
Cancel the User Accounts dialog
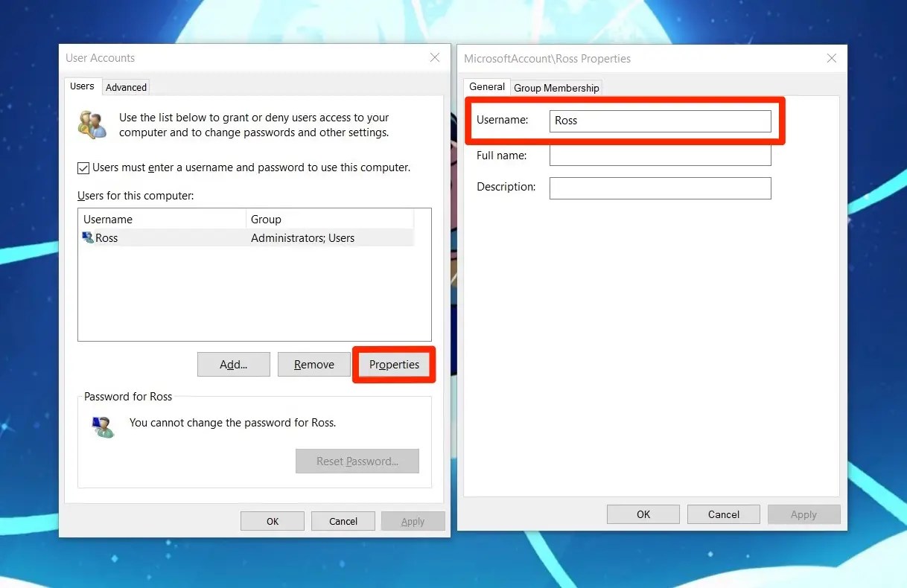[343, 521]
